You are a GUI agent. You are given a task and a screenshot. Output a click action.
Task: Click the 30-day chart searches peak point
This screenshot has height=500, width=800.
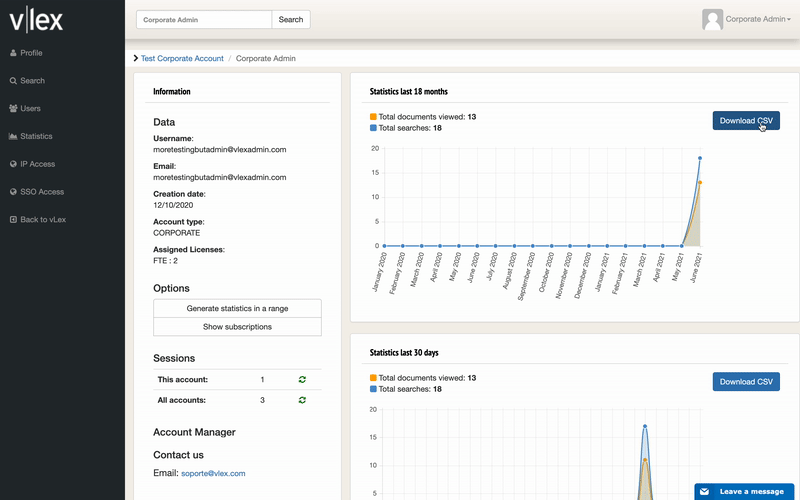(645, 426)
